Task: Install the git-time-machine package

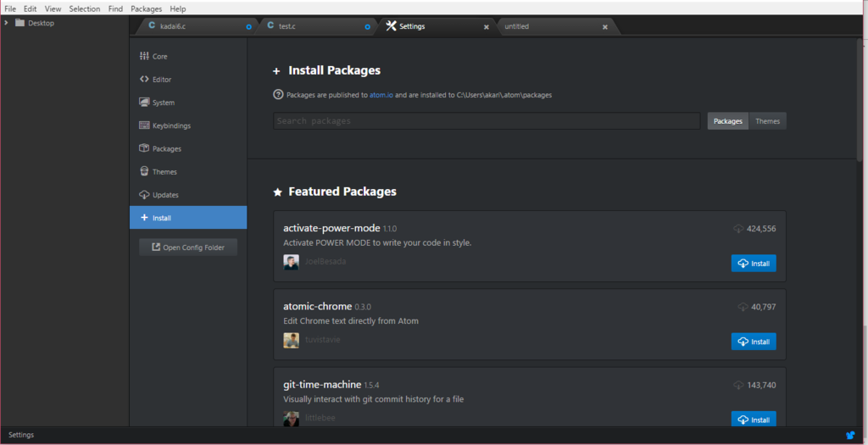Action: pyautogui.click(x=754, y=420)
